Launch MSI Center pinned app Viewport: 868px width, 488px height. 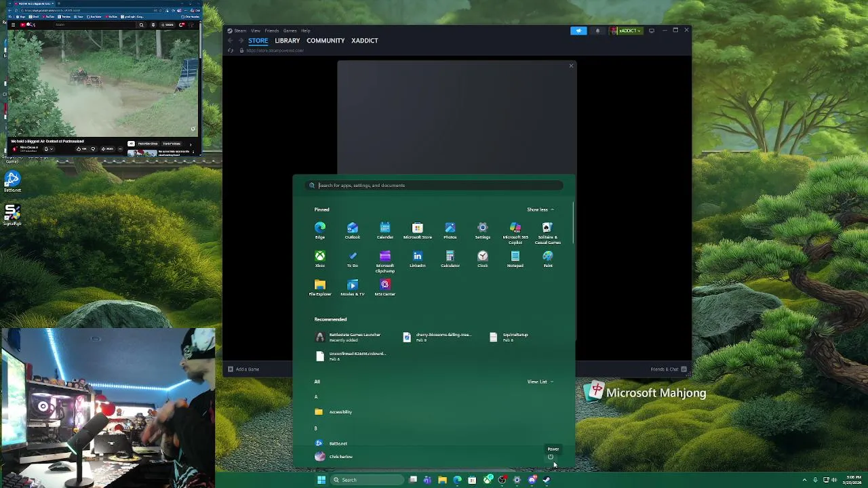coord(384,287)
